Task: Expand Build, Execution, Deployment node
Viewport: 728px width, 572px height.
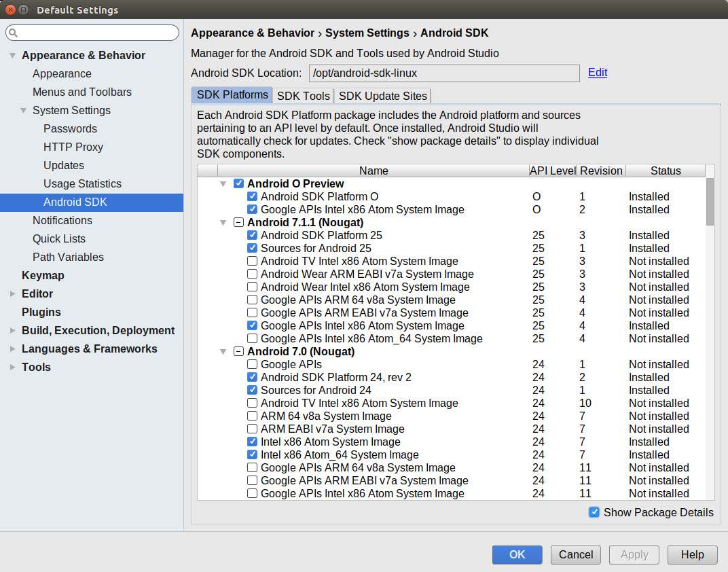Action: click(x=12, y=330)
